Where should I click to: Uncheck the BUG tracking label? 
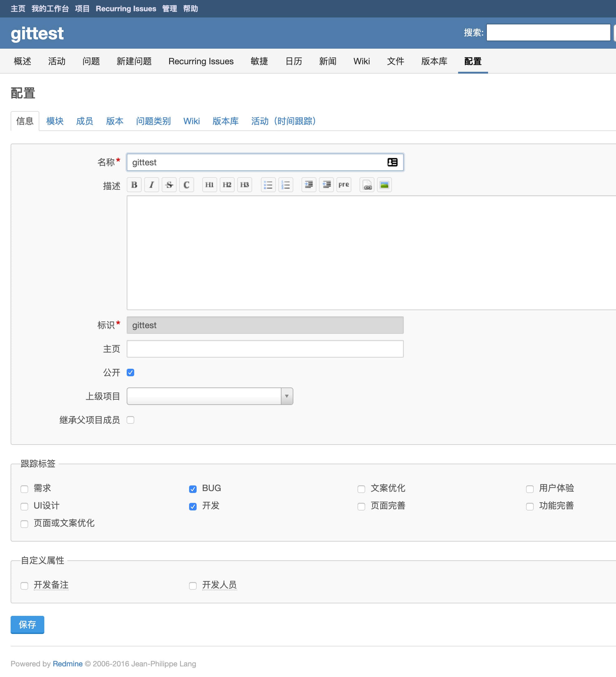[x=193, y=489]
